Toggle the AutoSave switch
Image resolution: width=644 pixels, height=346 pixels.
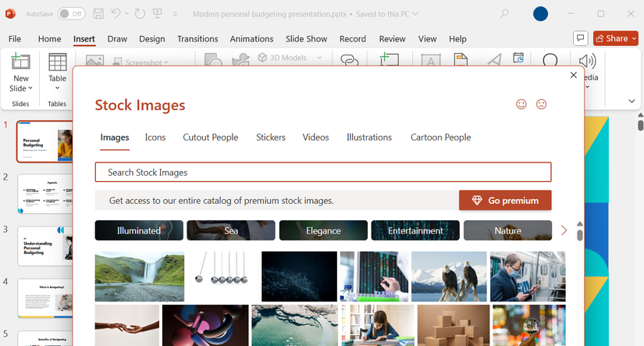(x=71, y=14)
